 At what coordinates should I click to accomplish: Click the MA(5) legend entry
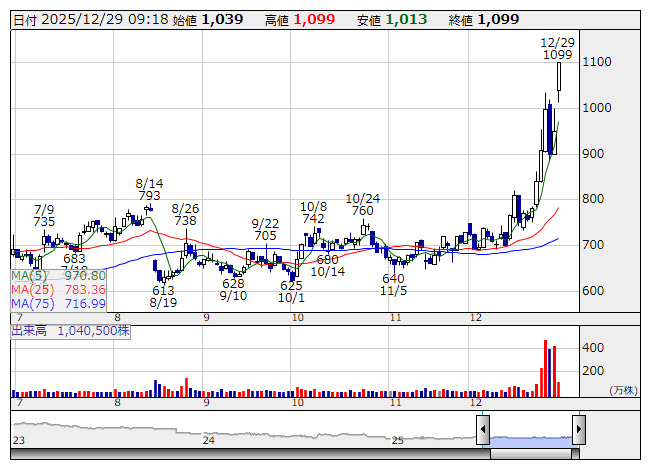[58, 275]
